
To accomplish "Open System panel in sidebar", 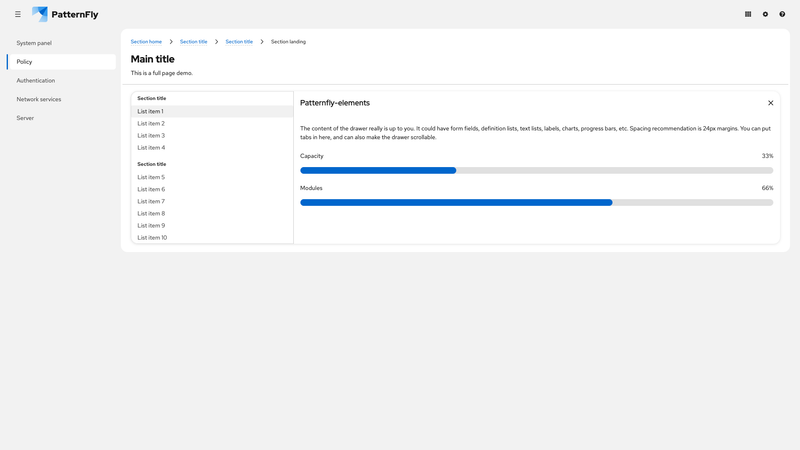I will click(34, 43).
